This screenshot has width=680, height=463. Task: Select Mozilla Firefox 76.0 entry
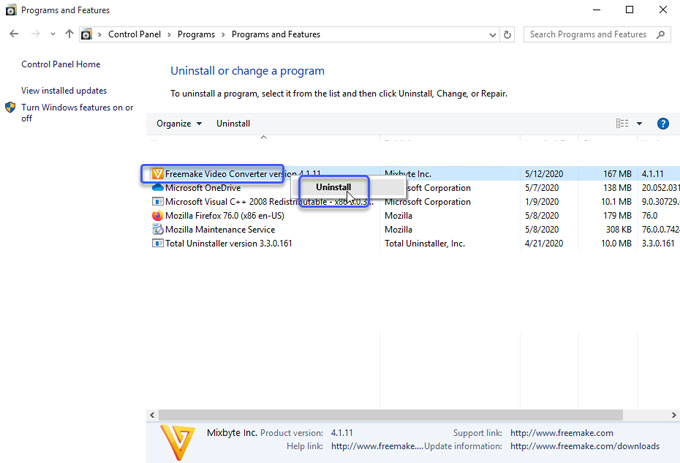point(225,215)
